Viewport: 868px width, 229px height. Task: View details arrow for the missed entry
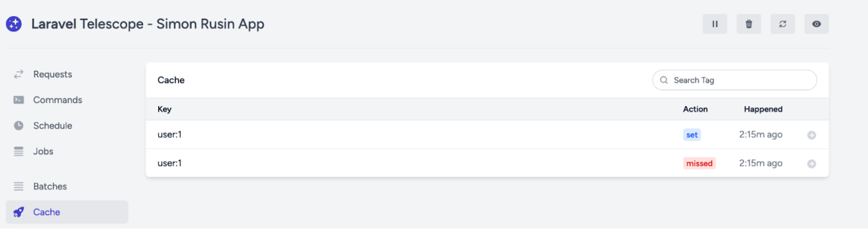(x=811, y=164)
